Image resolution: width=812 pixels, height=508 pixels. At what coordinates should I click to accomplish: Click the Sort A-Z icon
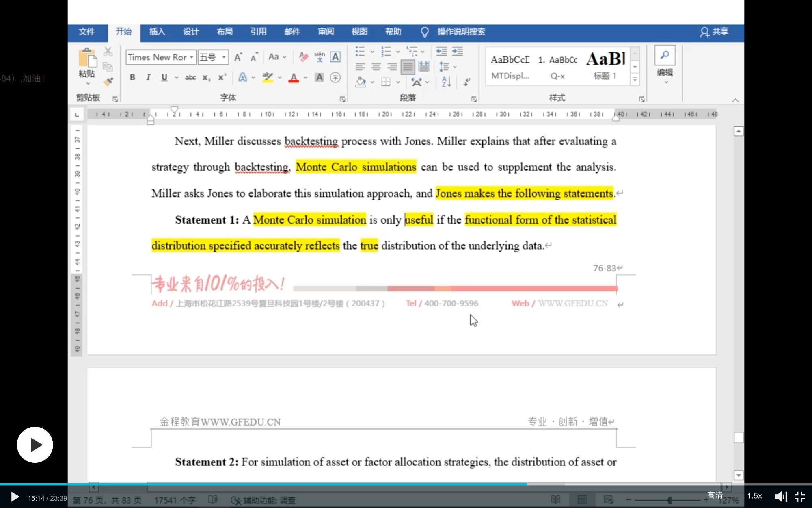pyautogui.click(x=446, y=82)
